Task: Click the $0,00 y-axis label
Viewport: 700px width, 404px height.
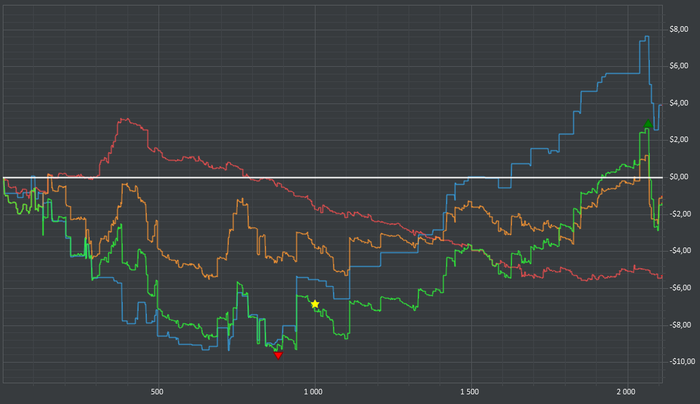Action: pos(679,177)
